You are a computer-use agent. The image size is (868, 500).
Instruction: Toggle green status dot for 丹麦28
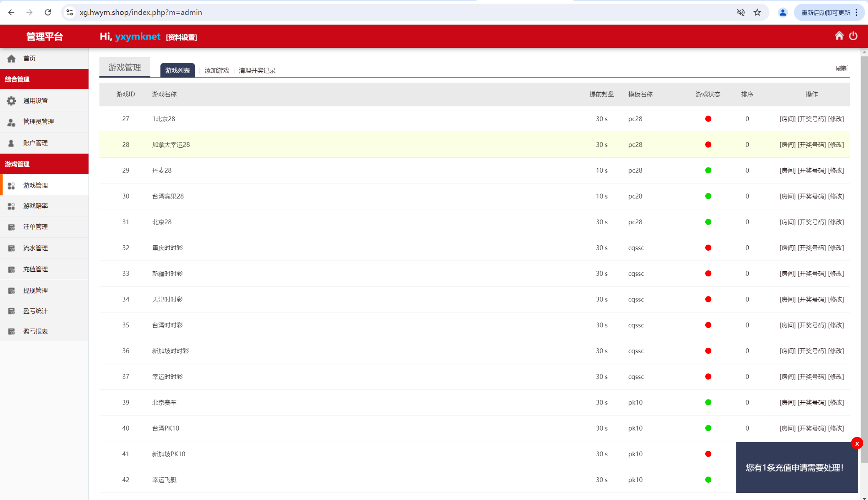[708, 170]
